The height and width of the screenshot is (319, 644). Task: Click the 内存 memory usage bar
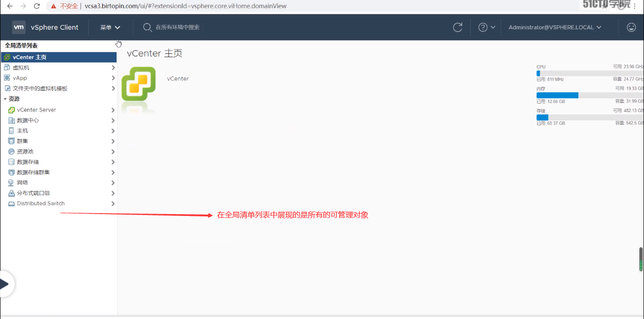pos(590,95)
